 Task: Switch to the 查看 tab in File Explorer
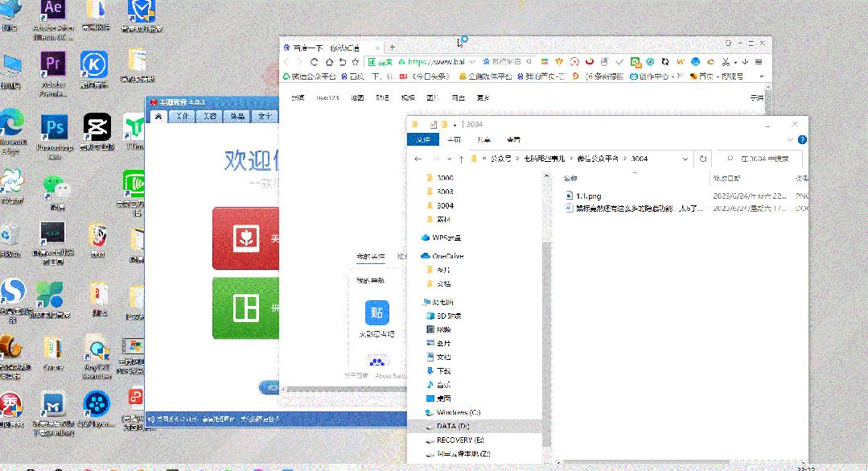512,139
